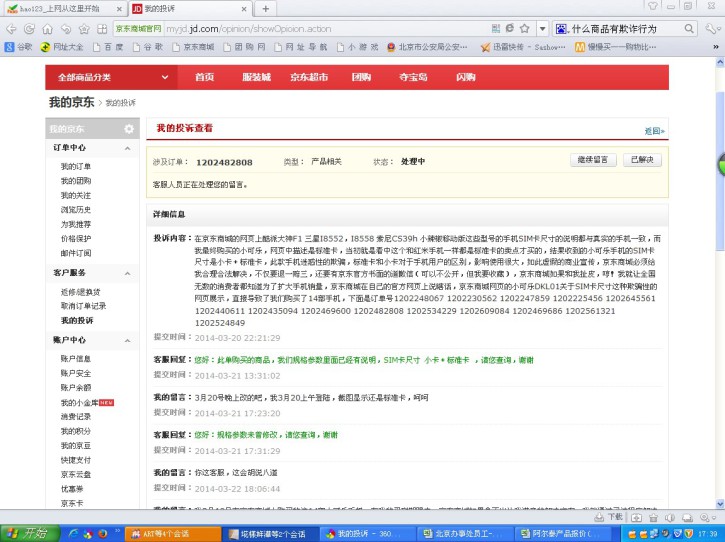
Task: Open the address bar dropdown arrow
Action: pos(542,29)
